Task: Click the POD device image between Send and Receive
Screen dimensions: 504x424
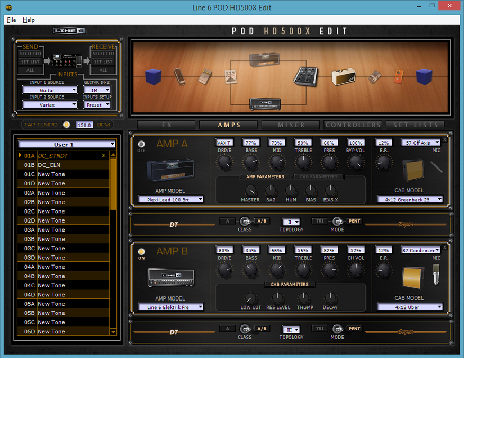Action: (x=66, y=60)
